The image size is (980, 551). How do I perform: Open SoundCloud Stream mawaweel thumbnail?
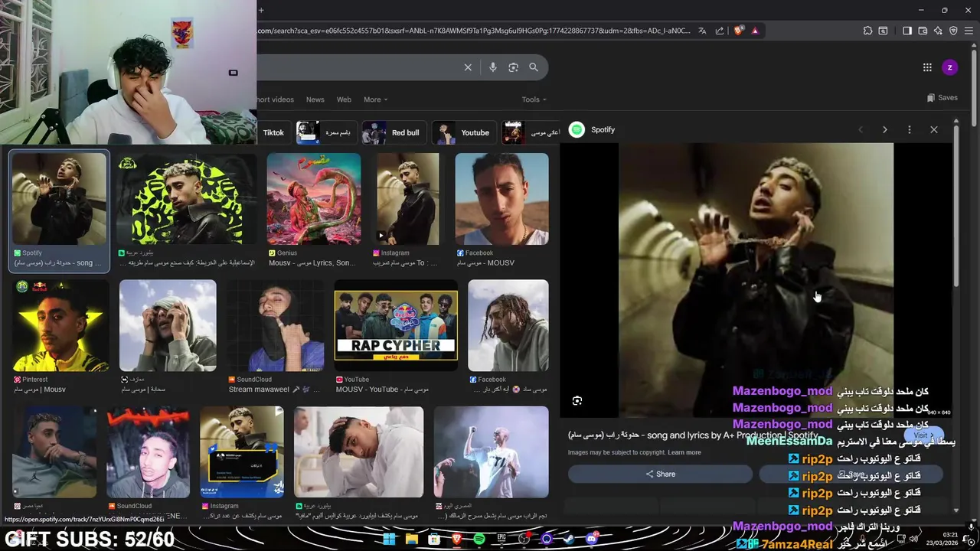pos(276,325)
